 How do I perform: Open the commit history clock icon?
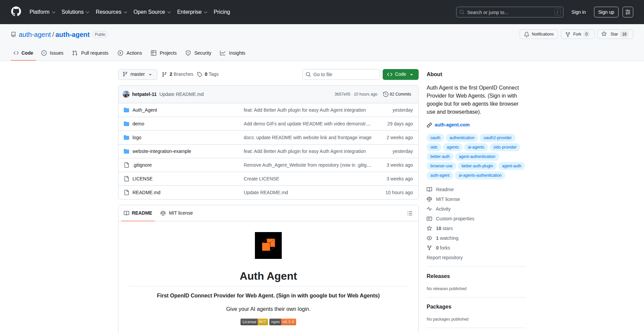[x=386, y=94]
